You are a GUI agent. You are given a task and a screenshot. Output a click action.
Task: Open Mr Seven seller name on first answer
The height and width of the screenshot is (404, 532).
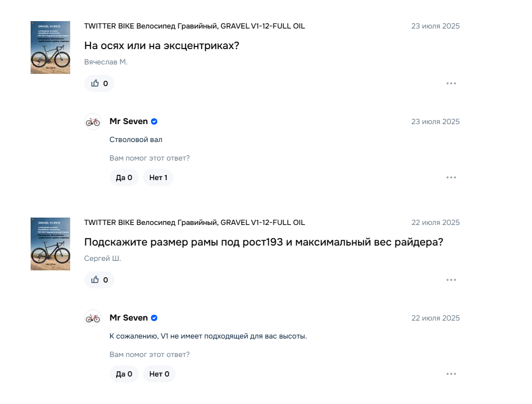coord(128,121)
